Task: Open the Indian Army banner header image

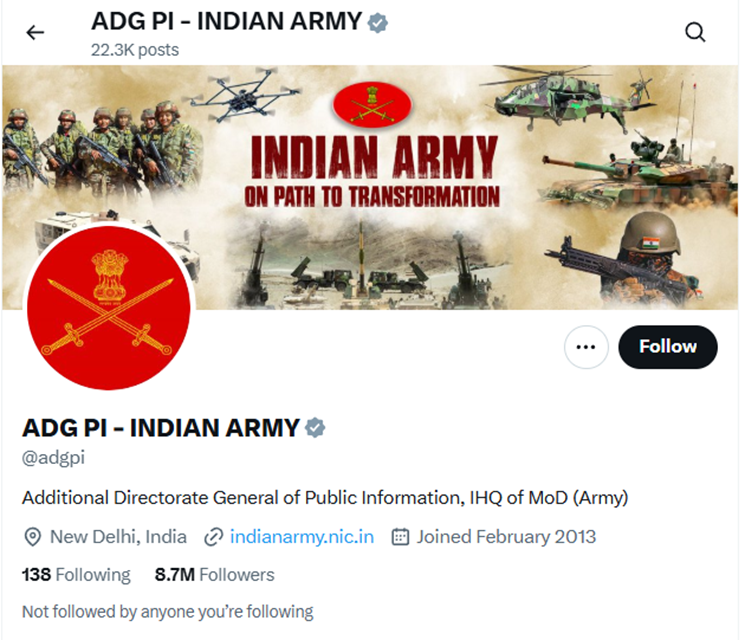Action: (371, 187)
